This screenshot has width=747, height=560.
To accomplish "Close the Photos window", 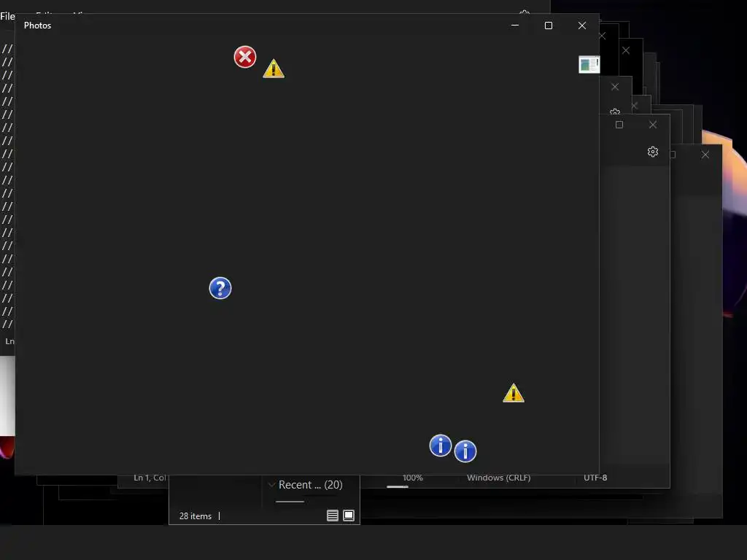I will pos(581,26).
